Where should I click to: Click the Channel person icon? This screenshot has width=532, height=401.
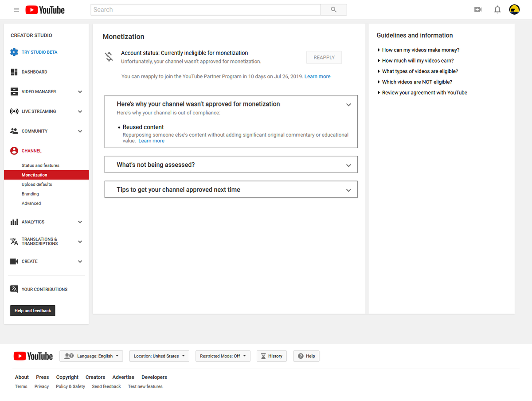(x=14, y=151)
